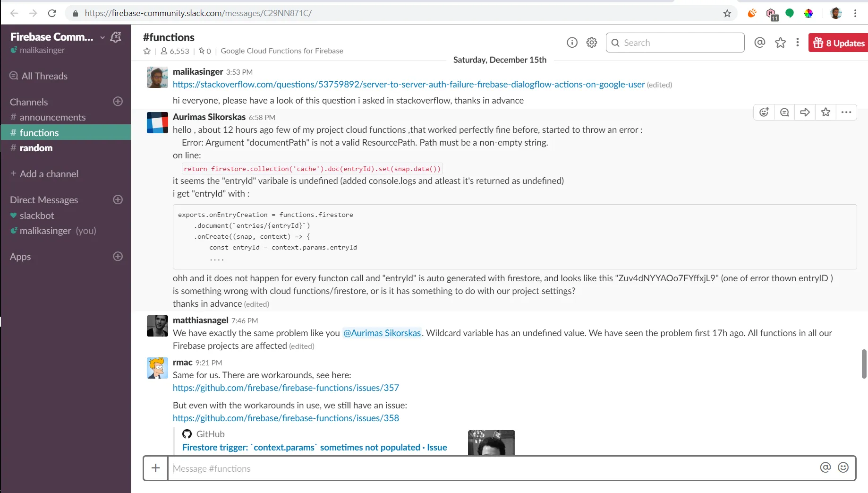Viewport: 868px width, 493px height.
Task: Start a thread on Aurimas's message
Action: pyautogui.click(x=784, y=112)
